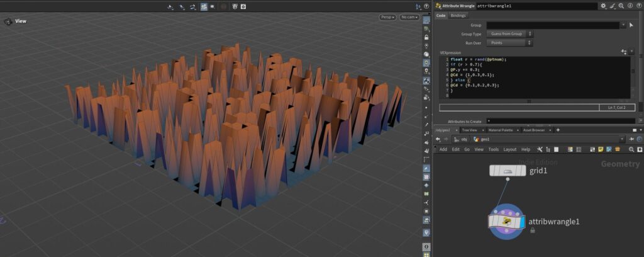Image resolution: width=644 pixels, height=257 pixels.
Task: Toggle the viewport display lock icon
Action: 427,37
